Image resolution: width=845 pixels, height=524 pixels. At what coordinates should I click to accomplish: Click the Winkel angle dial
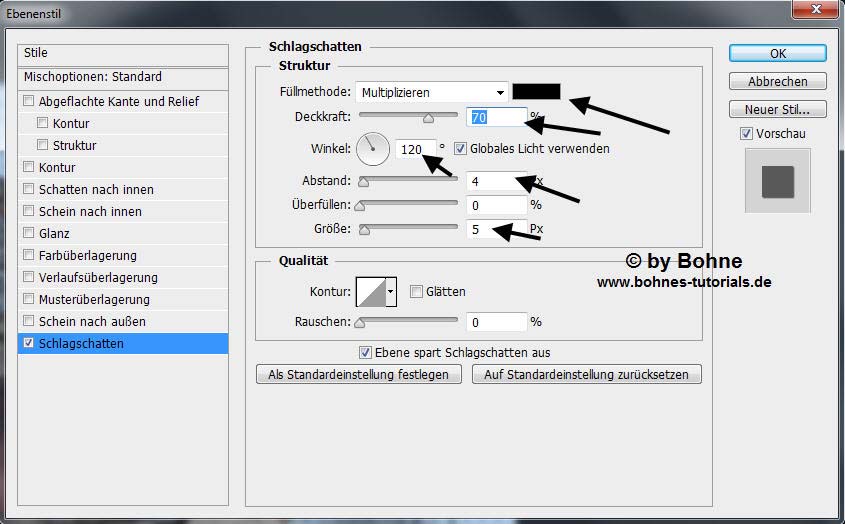point(373,149)
